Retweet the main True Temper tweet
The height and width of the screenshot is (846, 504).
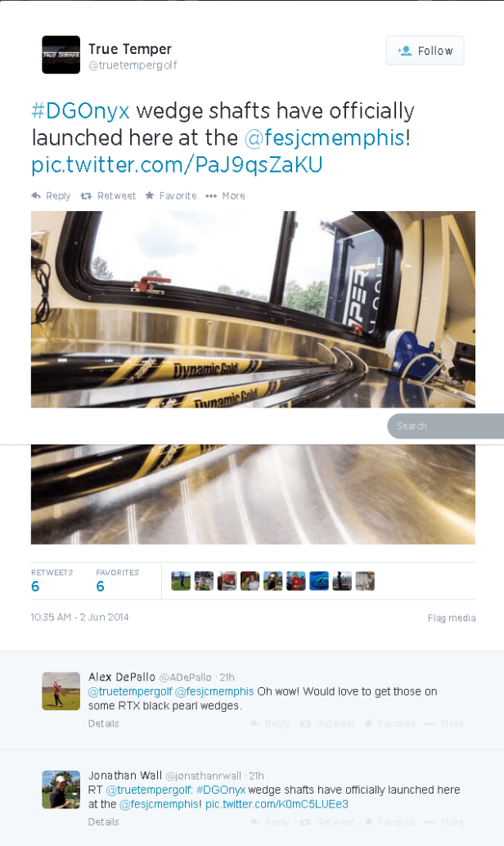[x=108, y=196]
